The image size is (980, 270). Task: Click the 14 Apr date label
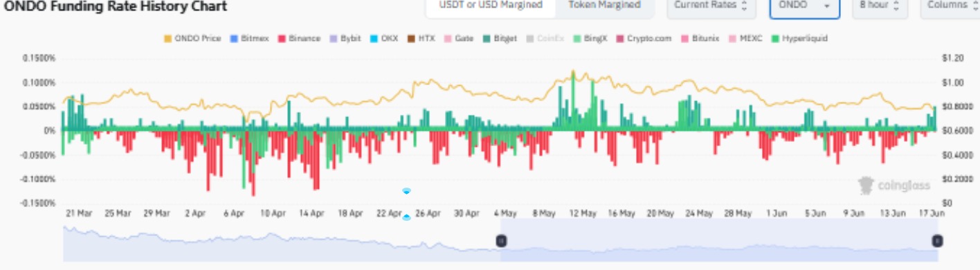(x=311, y=214)
